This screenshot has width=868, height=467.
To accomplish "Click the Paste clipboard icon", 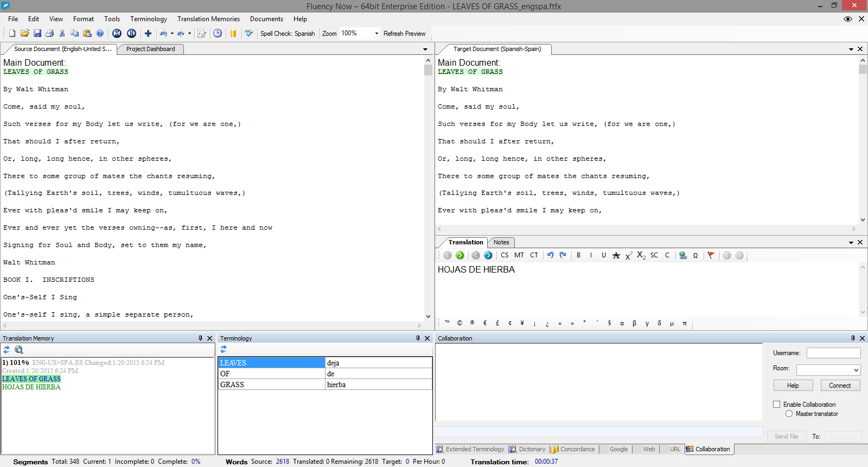I will [87, 33].
